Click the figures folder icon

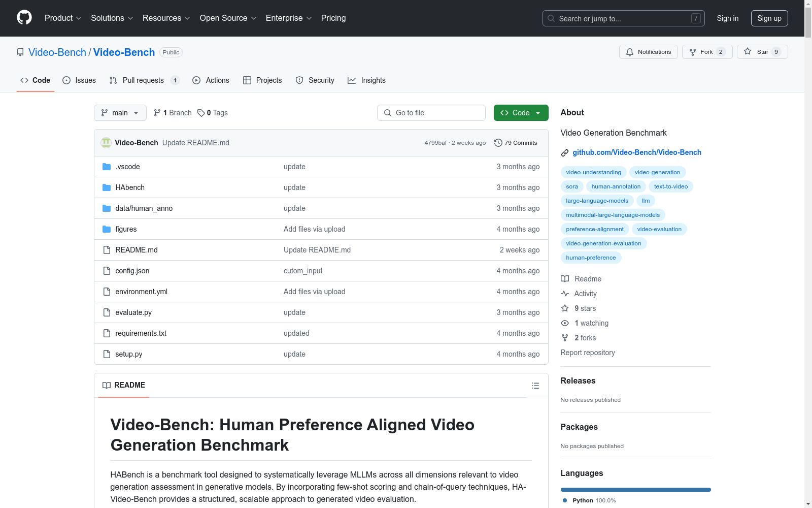107,229
